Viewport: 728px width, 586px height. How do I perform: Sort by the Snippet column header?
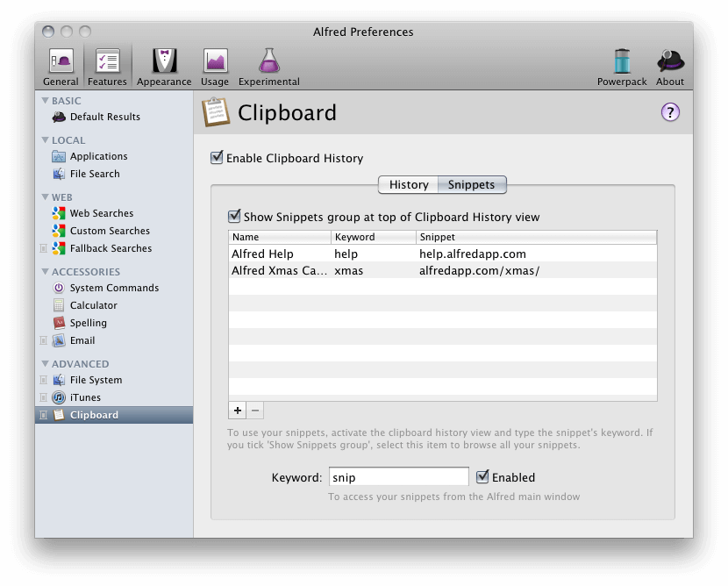point(536,237)
